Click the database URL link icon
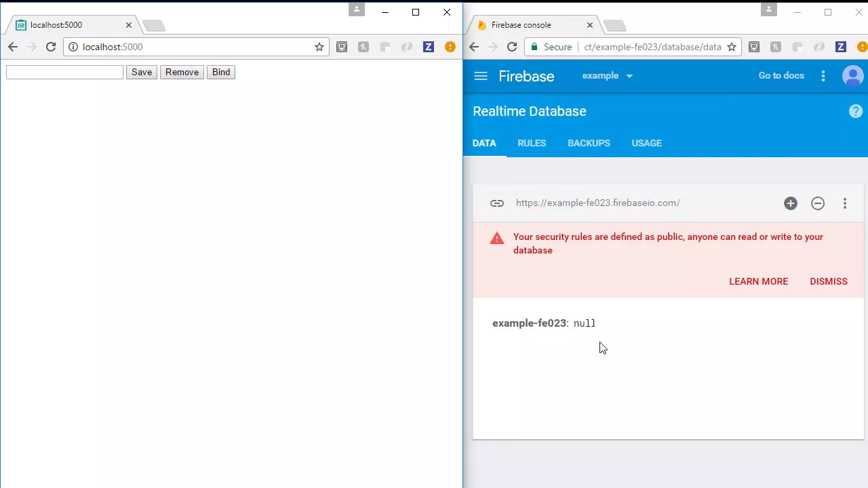 coord(497,203)
